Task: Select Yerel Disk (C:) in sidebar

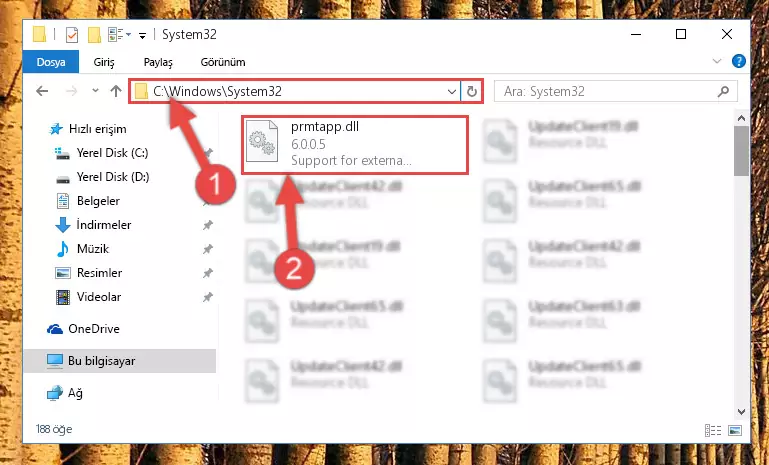Action: (x=112, y=153)
